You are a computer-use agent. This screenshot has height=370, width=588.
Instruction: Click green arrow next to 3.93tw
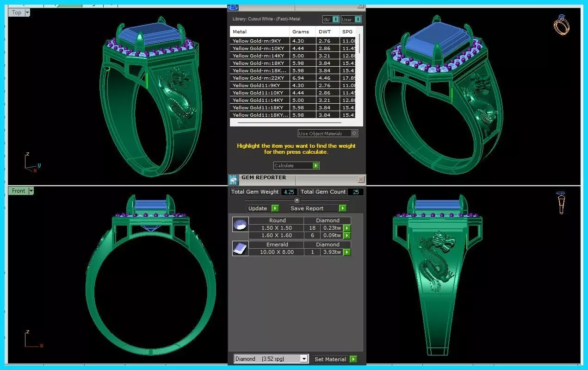click(x=347, y=252)
